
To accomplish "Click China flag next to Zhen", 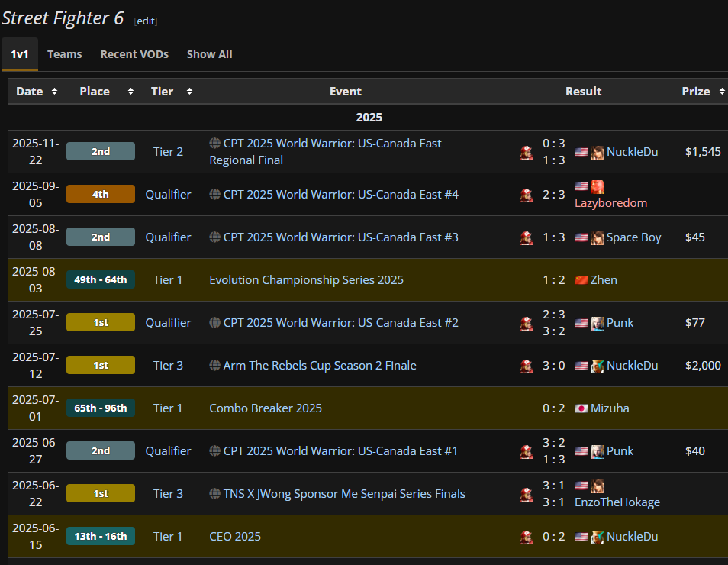I will (x=581, y=280).
